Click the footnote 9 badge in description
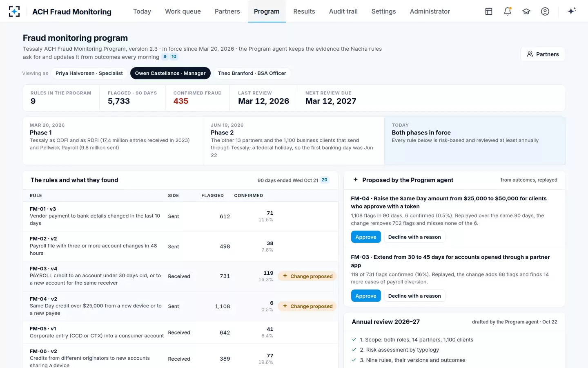This screenshot has width=588, height=368. point(165,57)
